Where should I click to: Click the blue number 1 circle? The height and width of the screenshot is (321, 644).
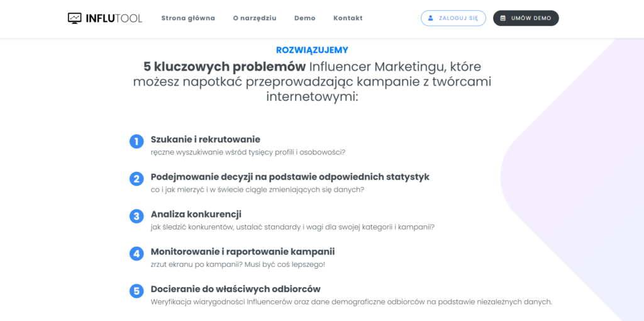pyautogui.click(x=136, y=142)
